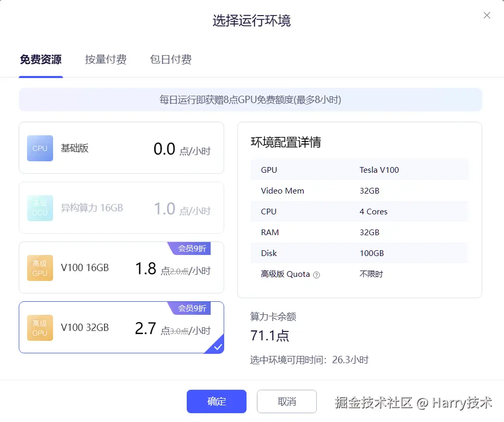504x422 pixels.
Task: Click the 高级 GPU icon beside V100 32GB
Action: click(x=40, y=328)
